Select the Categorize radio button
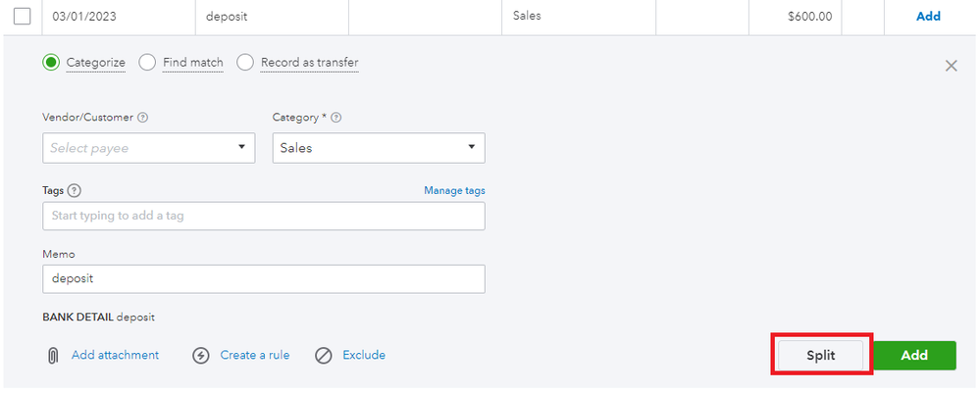Screen dimensions: 980x393 coord(51,63)
